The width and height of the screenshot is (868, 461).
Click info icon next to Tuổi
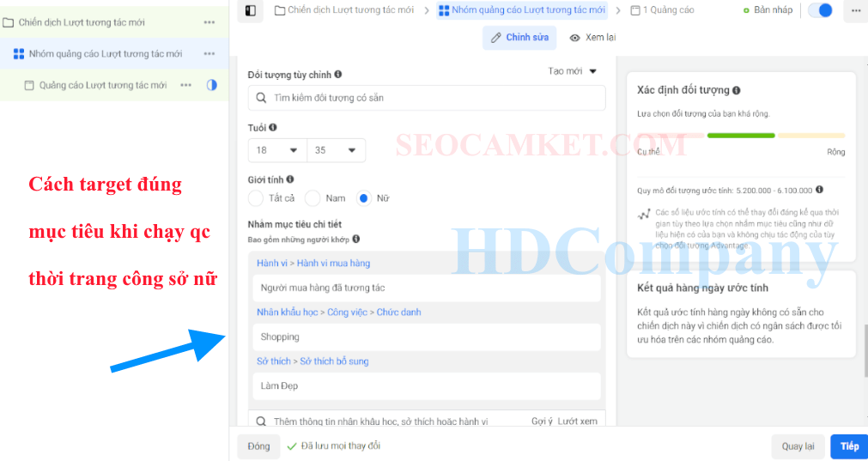click(x=273, y=127)
